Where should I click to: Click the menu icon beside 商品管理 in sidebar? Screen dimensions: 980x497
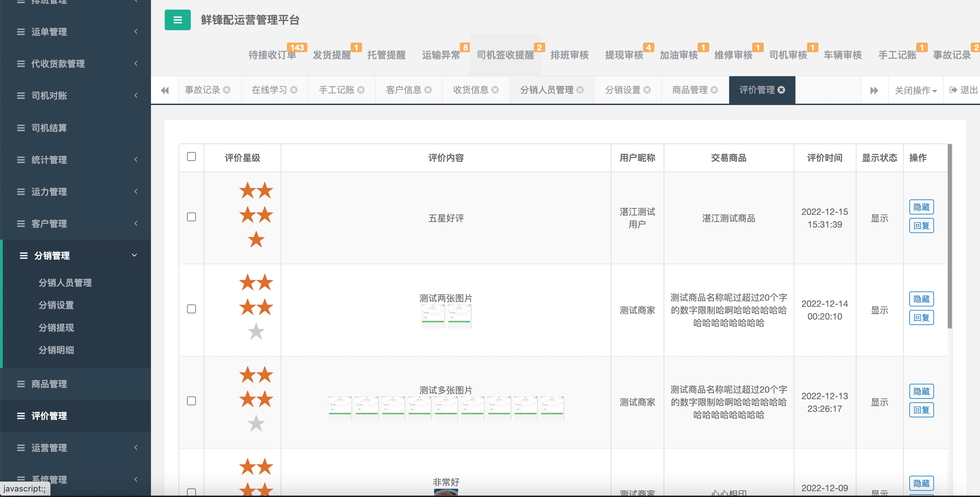coord(21,384)
